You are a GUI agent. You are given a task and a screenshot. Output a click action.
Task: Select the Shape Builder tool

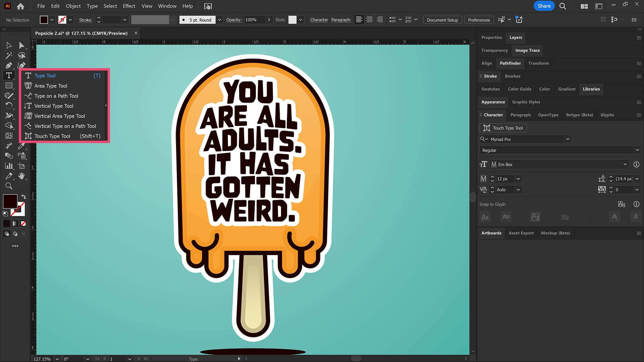(9, 126)
